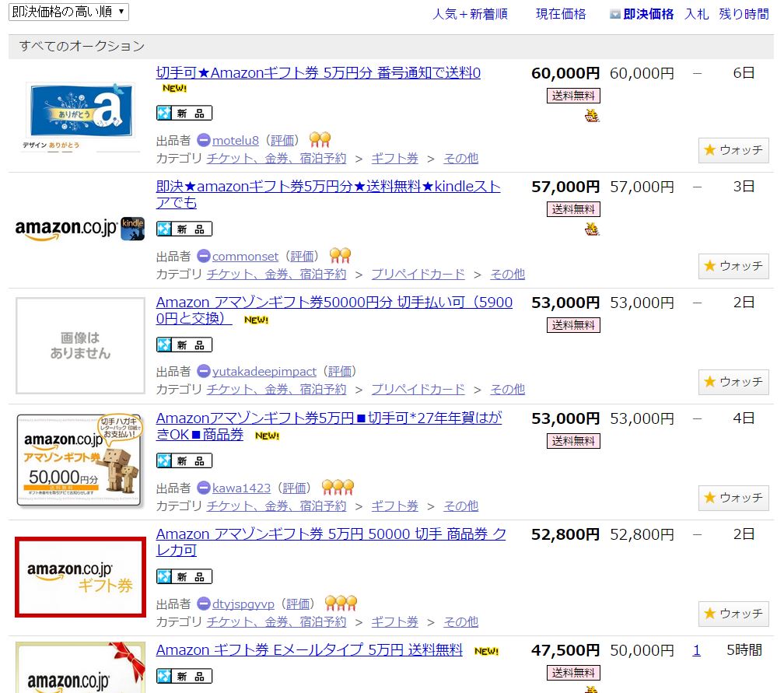784x693 pixels.
Task: Click the gold medal icons next to dtyjspgyvp
Action: 341,603
